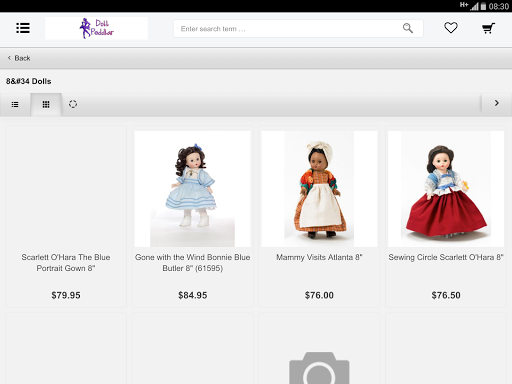Select the circular view mode icon
Image resolution: width=512 pixels, height=384 pixels.
coord(73,104)
